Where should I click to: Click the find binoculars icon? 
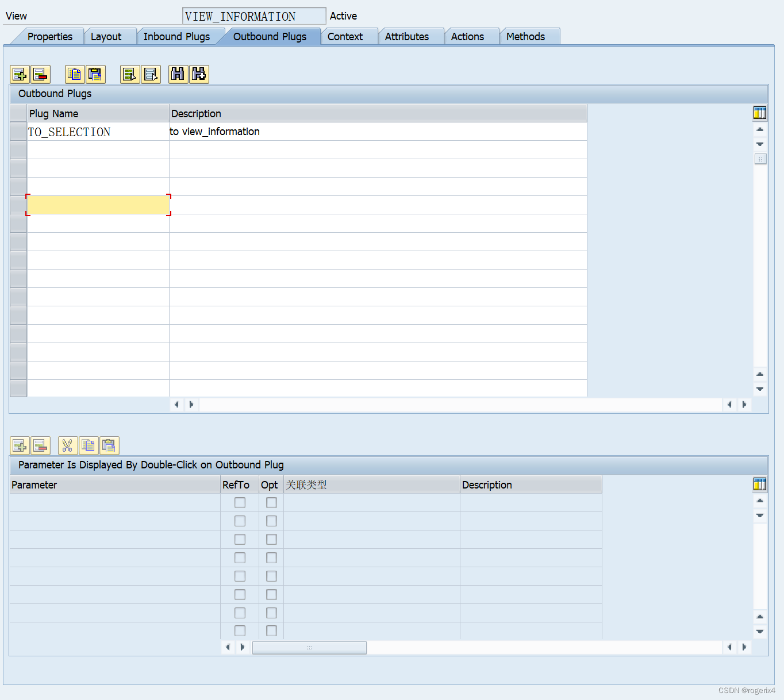(178, 74)
